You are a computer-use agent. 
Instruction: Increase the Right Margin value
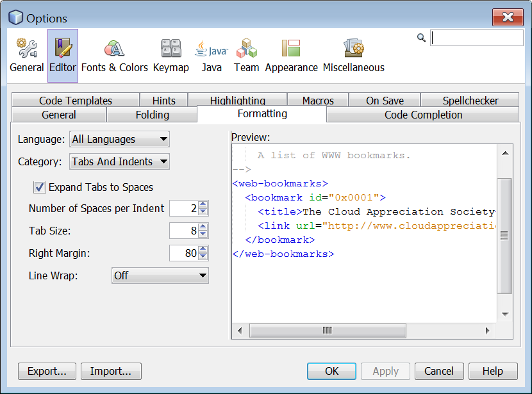coord(203,249)
